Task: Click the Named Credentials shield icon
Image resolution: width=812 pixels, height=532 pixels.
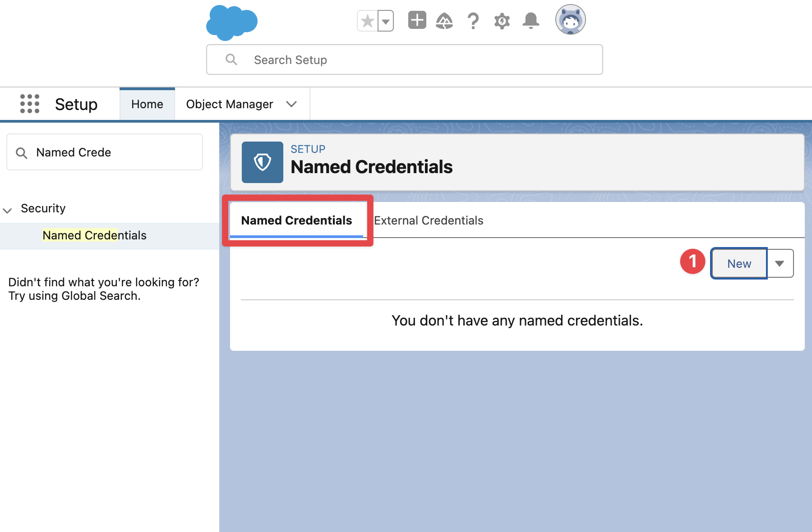Action: tap(263, 162)
